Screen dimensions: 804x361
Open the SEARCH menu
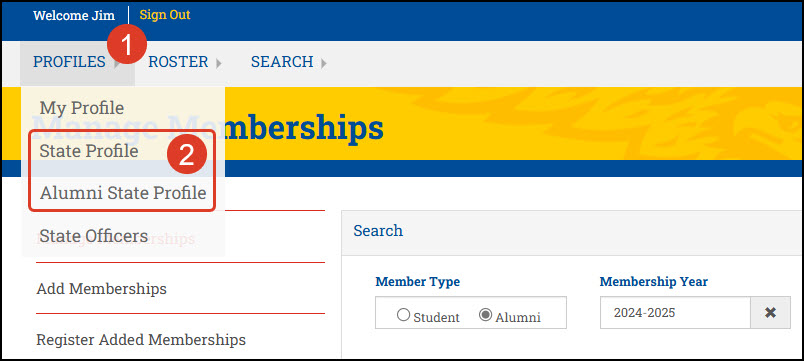[x=282, y=62]
